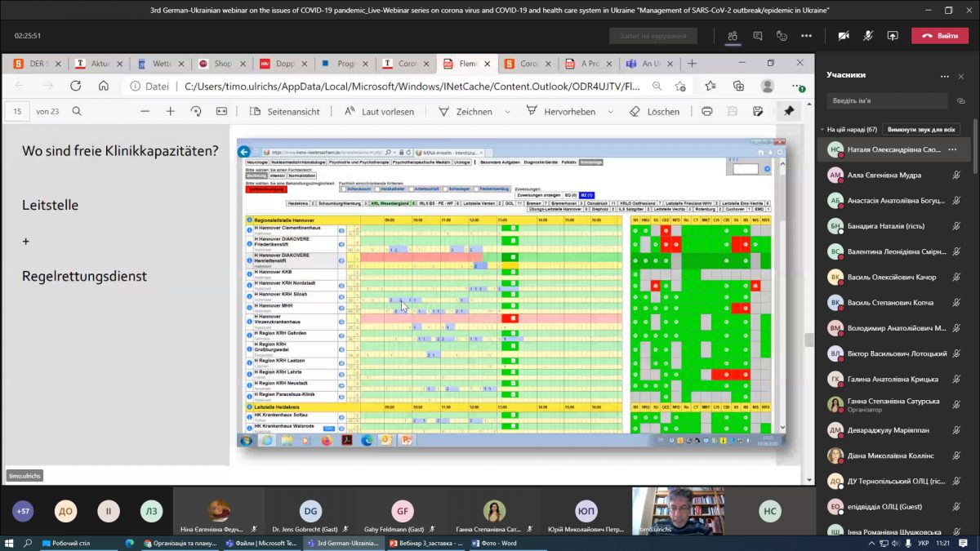The image size is (980, 551).
Task: Open more actions menu in meeting toolbar
Action: 807,36
